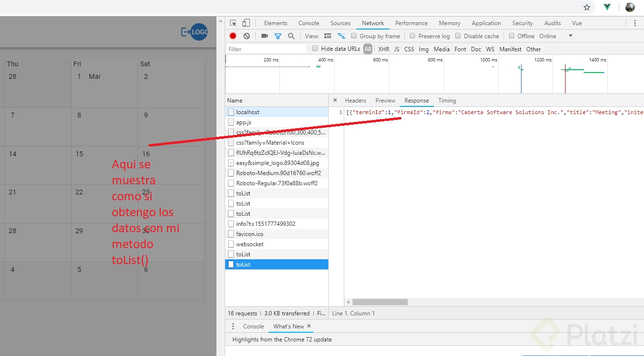This screenshot has height=356, width=644.
Task: Switch to the Security tab
Action: (x=523, y=23)
